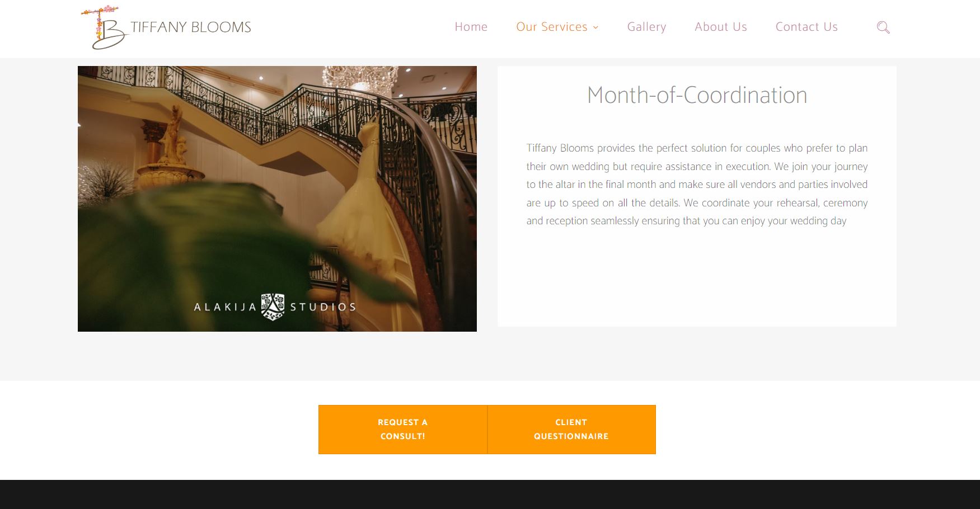Image resolution: width=980 pixels, height=509 pixels.
Task: Click the Month-of-Coordination description paragraph
Action: tap(697, 185)
